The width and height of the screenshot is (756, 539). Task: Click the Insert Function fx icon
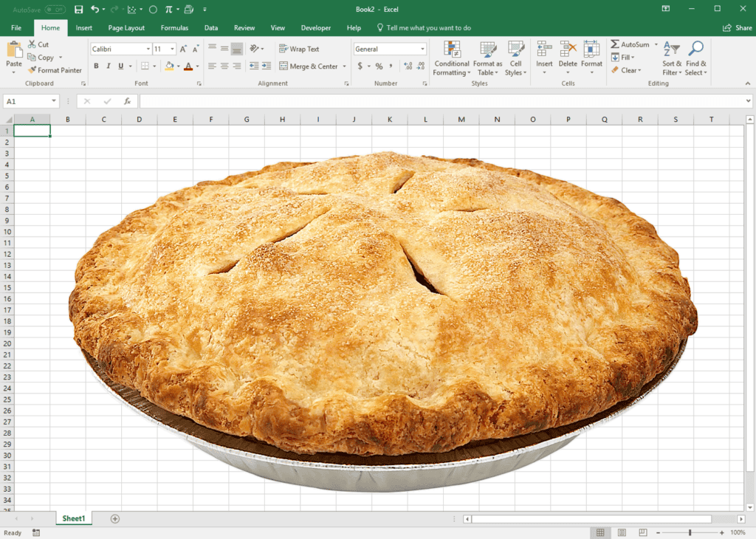click(x=127, y=101)
